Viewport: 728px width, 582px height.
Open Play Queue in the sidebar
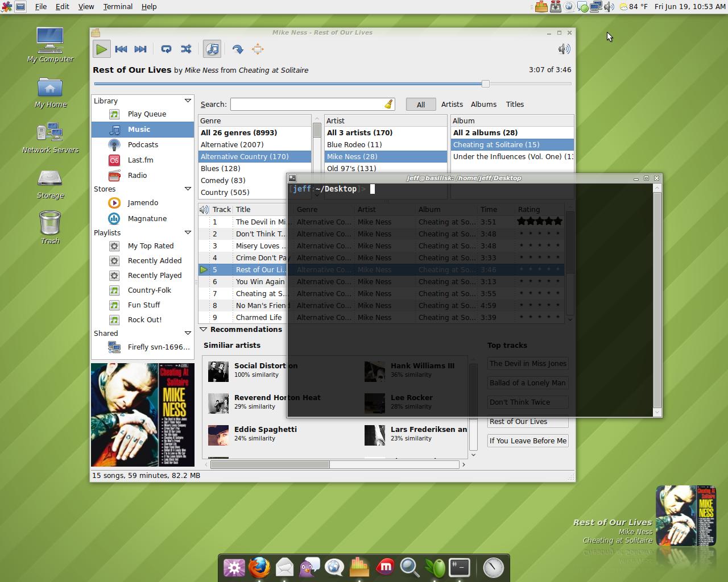pos(143,114)
